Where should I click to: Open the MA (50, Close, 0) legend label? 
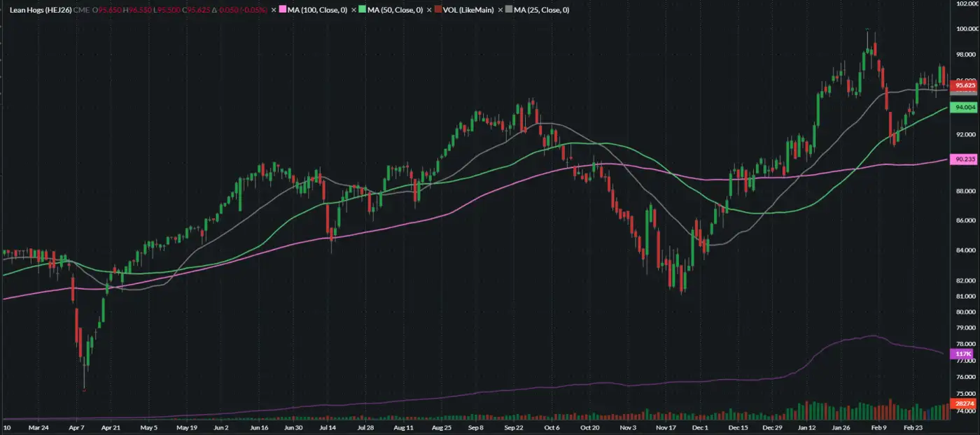[395, 10]
